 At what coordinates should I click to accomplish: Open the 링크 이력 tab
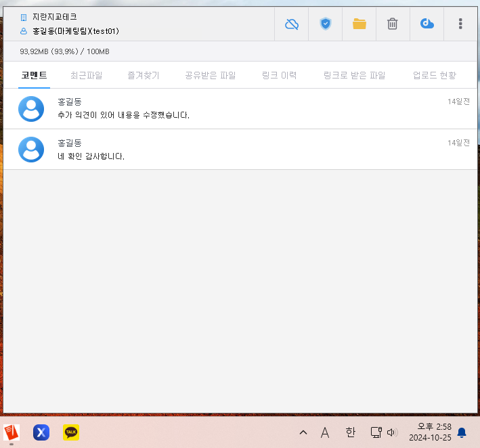pos(279,75)
